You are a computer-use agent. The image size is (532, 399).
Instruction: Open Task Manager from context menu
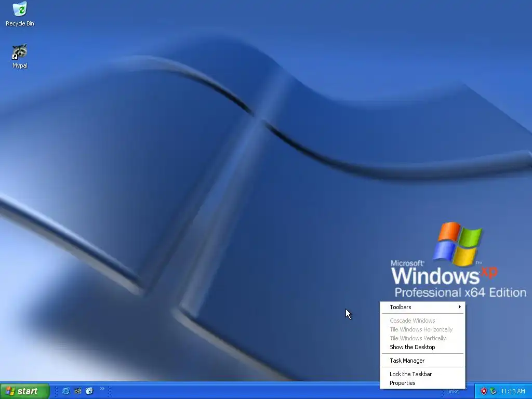(423, 361)
